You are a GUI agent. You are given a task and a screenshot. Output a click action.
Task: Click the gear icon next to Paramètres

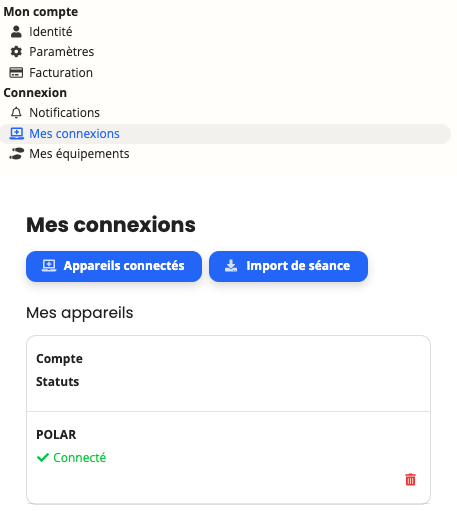point(16,52)
